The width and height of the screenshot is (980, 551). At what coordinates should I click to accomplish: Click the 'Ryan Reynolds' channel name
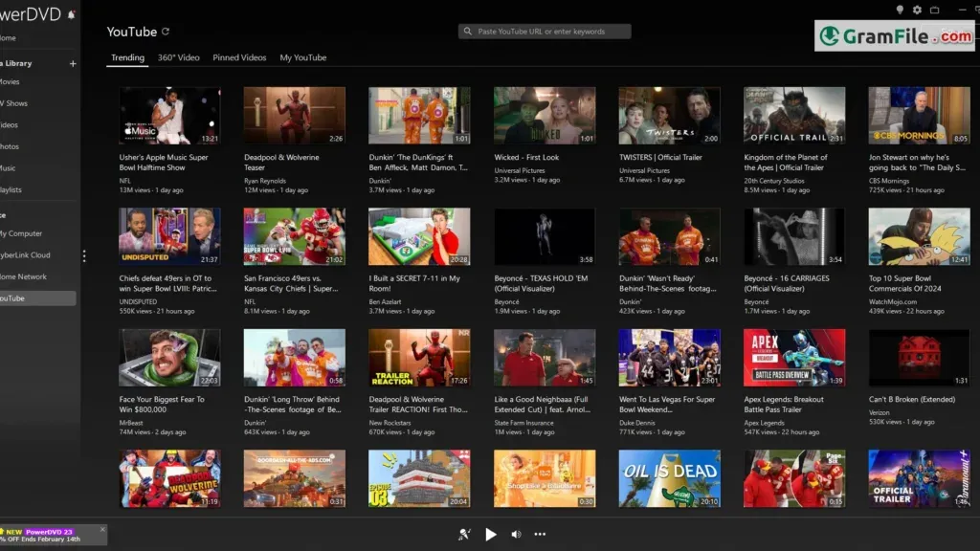(265, 181)
